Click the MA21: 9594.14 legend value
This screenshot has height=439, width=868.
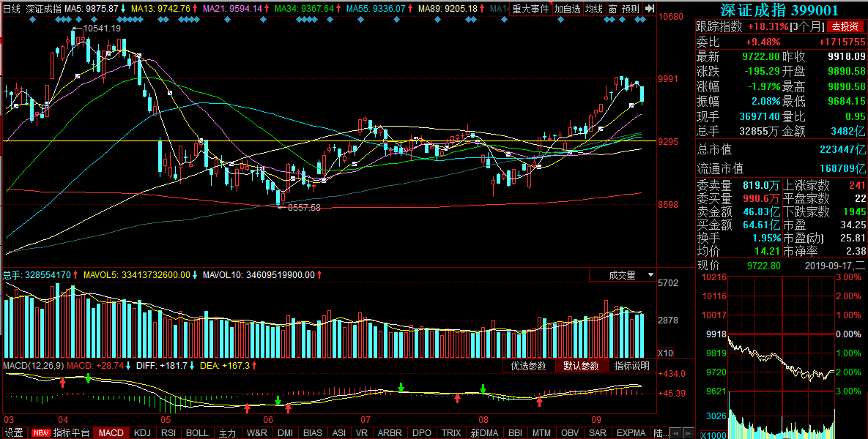[x=232, y=9]
